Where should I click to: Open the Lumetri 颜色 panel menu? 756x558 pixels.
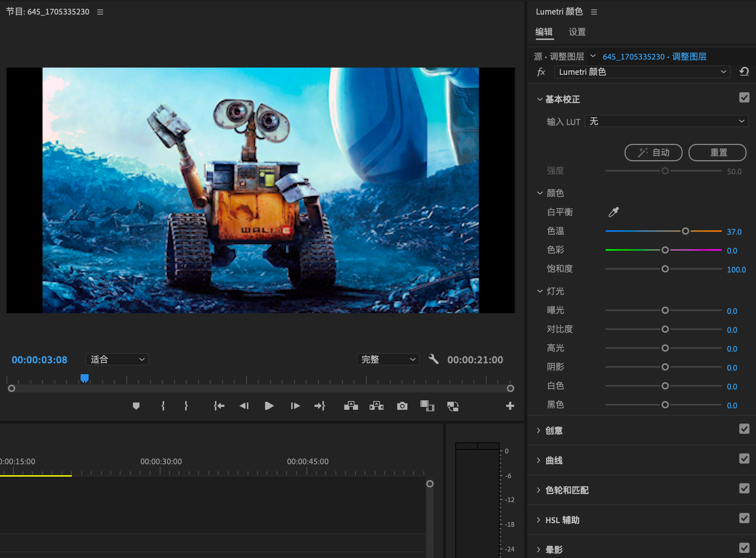(594, 12)
